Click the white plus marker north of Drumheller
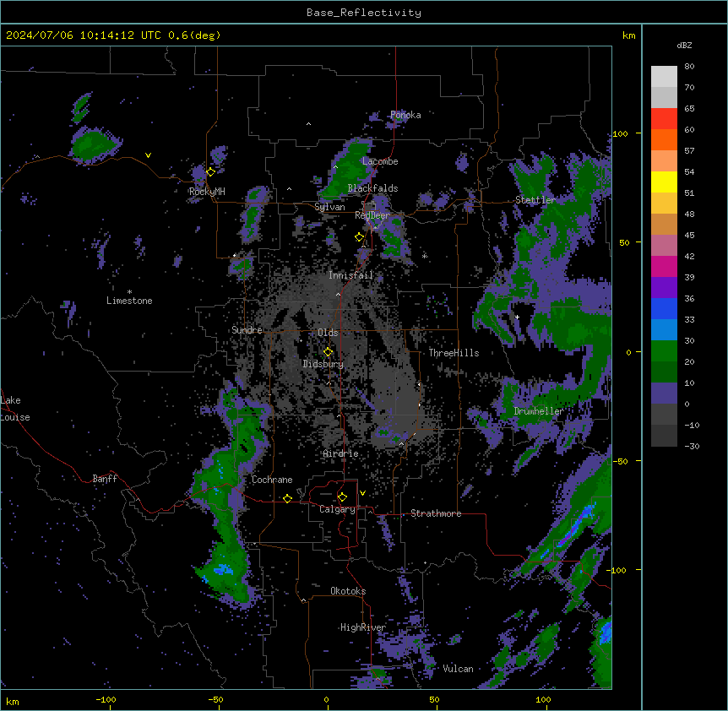Screen dimensions: 728x711 (517, 317)
